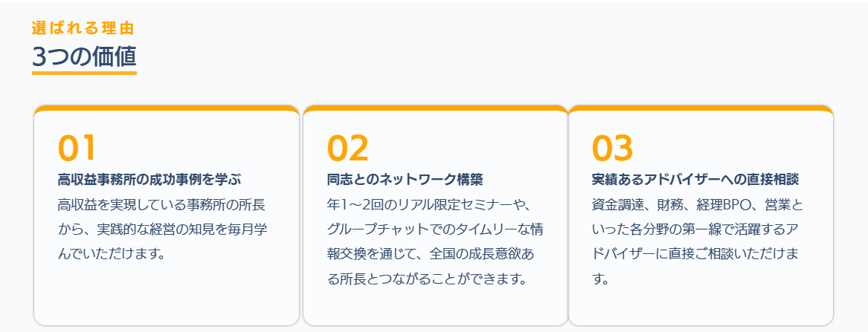Click the orange underline beneath '3つの価値'
This screenshot has height=332, width=868.
click(x=84, y=73)
